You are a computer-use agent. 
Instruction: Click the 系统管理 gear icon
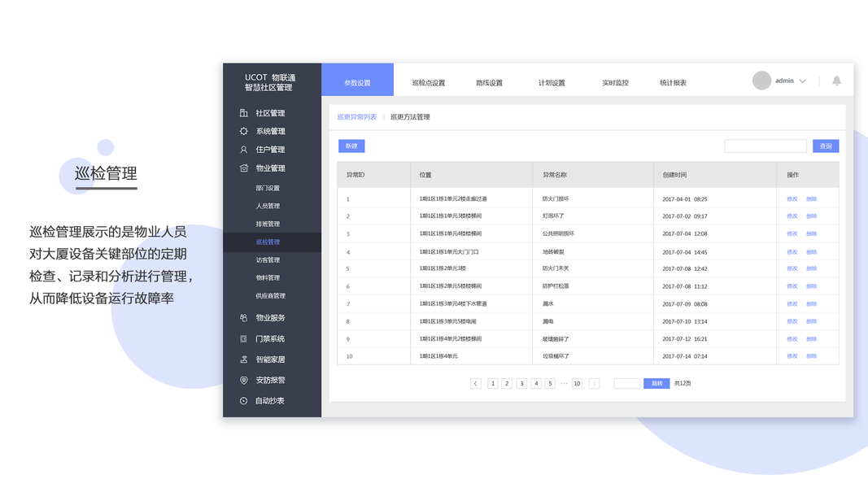coord(243,131)
